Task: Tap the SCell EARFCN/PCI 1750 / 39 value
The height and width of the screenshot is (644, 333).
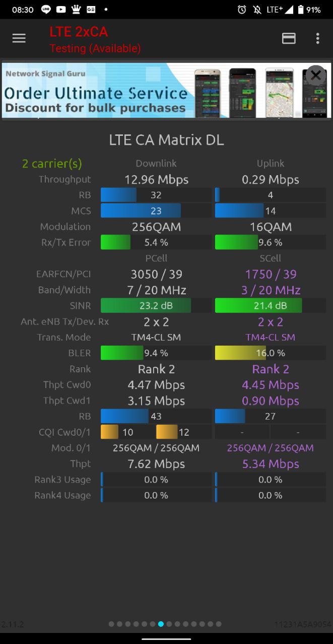Action: pos(271,274)
